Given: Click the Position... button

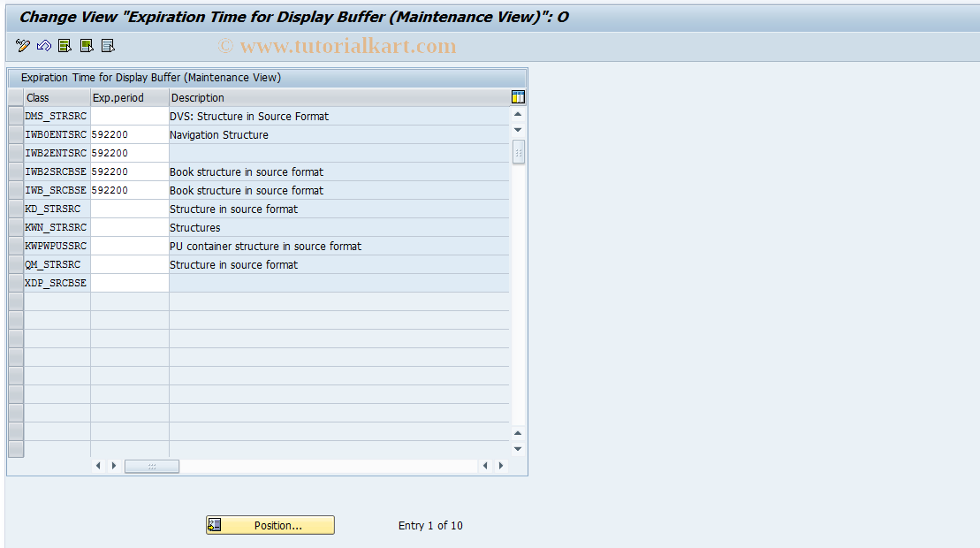Looking at the screenshot, I should [x=270, y=526].
